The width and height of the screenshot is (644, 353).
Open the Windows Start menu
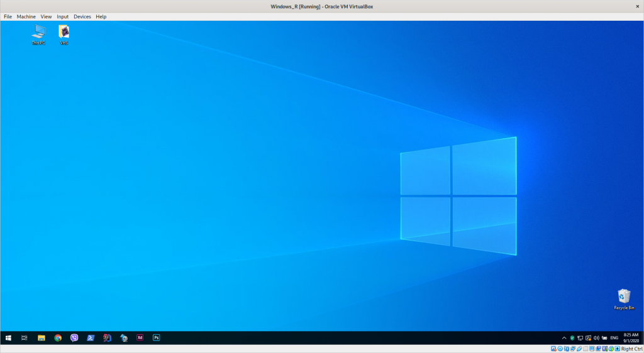pyautogui.click(x=8, y=338)
